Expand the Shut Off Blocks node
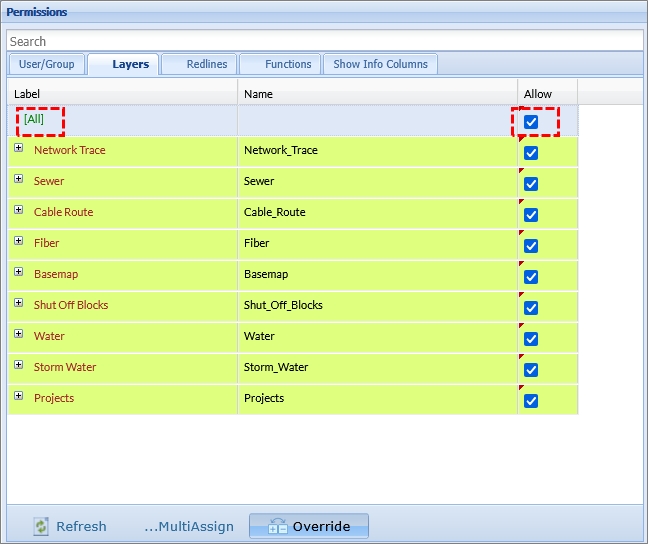This screenshot has height=544, width=648. [x=18, y=303]
